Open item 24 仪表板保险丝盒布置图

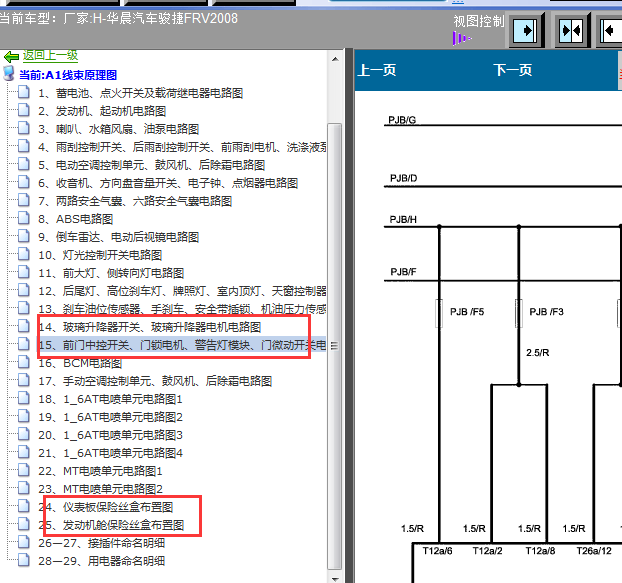tap(106, 507)
